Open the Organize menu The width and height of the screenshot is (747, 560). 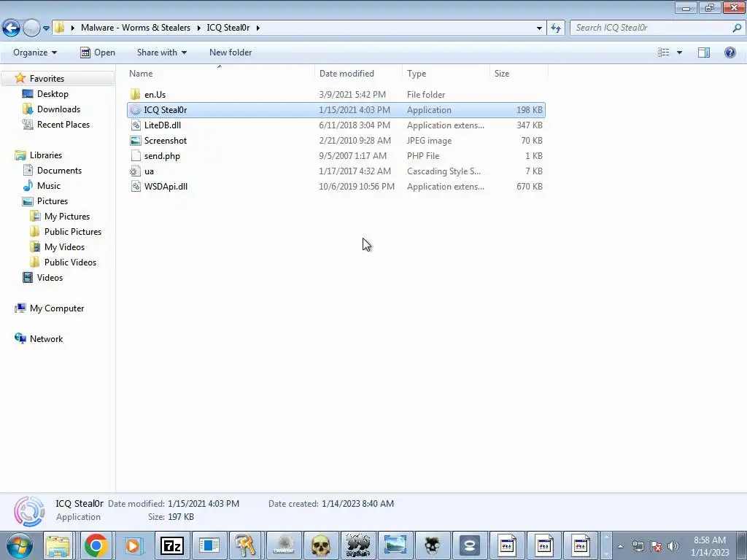(35, 52)
